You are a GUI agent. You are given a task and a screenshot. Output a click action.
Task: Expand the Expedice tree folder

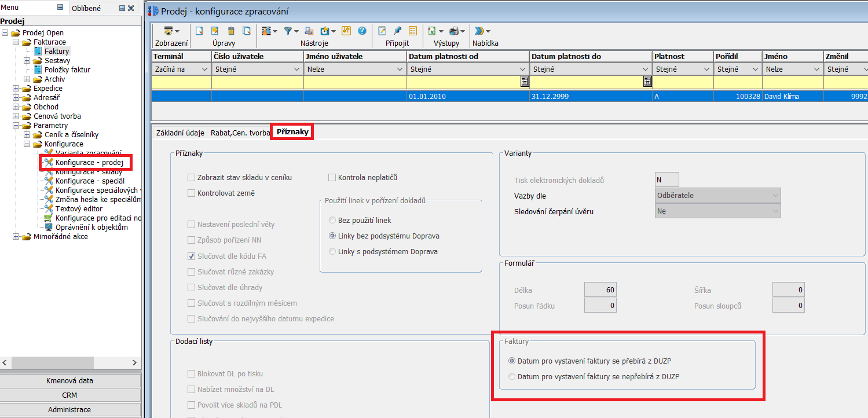tap(16, 89)
